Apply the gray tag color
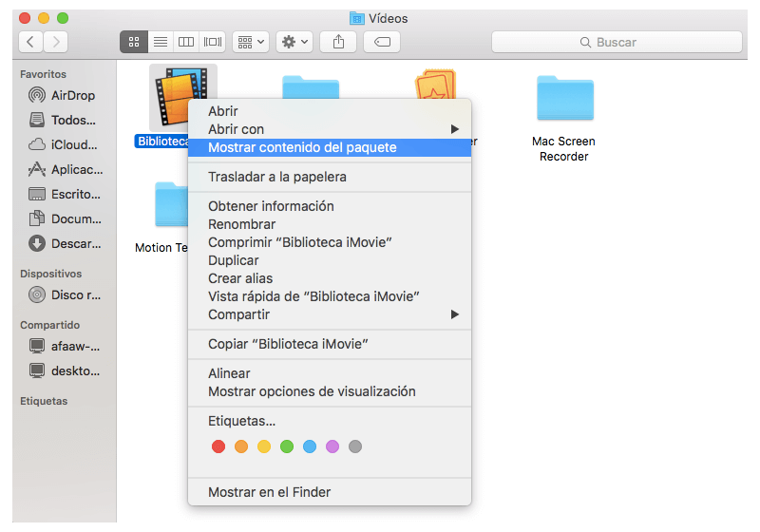This screenshot has height=532, width=760. (x=354, y=446)
